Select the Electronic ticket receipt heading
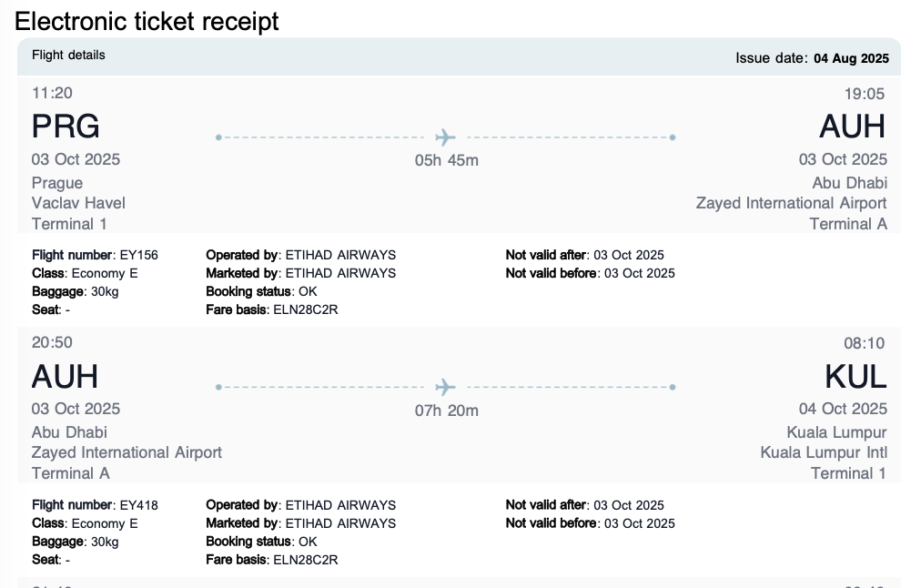This screenshot has height=588, width=921. [x=147, y=21]
